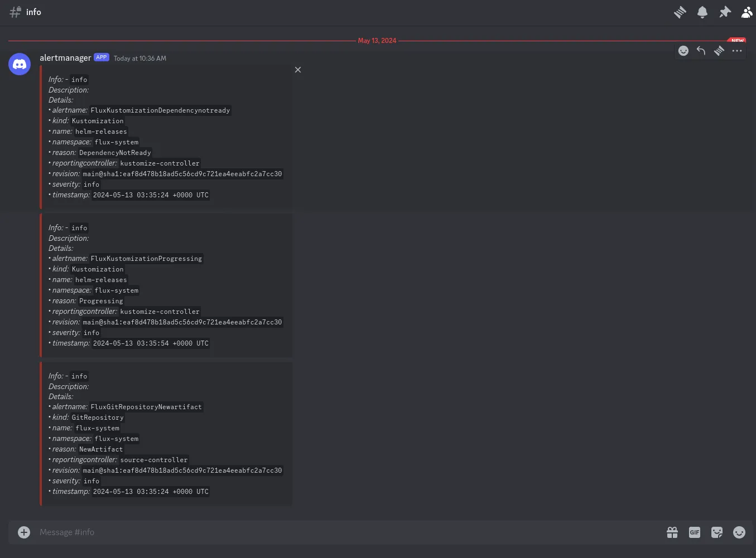Open the alertmanager username profile
This screenshot has width=756, height=558.
[x=65, y=58]
